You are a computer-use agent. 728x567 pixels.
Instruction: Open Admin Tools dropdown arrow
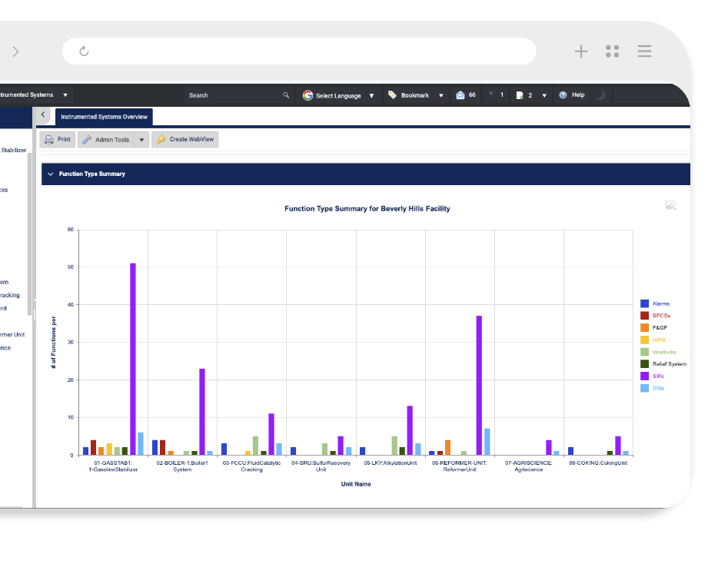[x=141, y=140]
